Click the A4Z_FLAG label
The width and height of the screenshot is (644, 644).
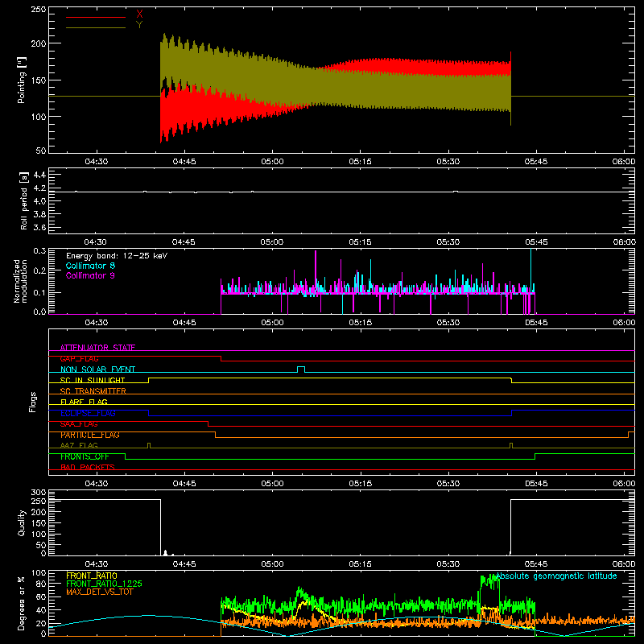click(x=79, y=445)
